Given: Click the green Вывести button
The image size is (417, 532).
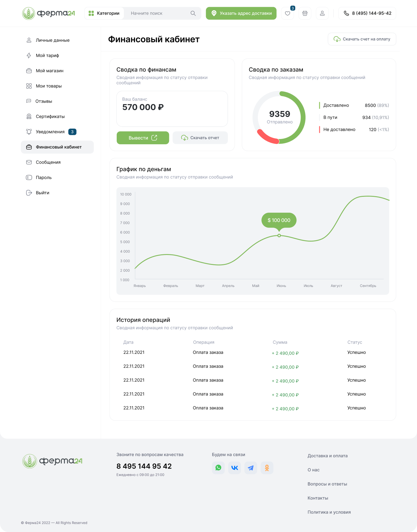Looking at the screenshot, I should coord(143,138).
